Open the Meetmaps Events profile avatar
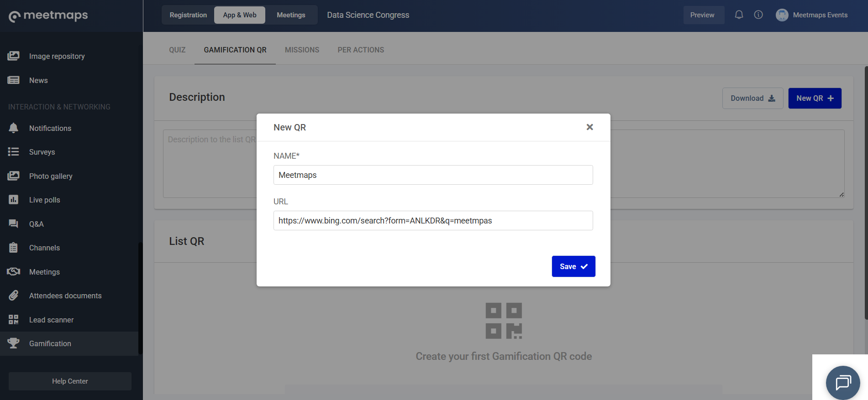Screen dimensions: 868x400 click(x=782, y=15)
